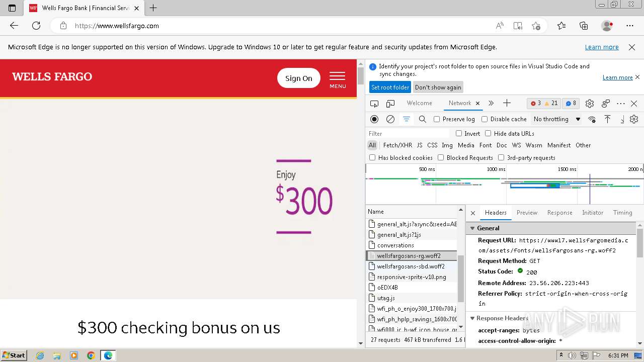Select wellsfargosans-sbd.woff2 request
The height and width of the screenshot is (362, 644).
[x=412, y=266]
